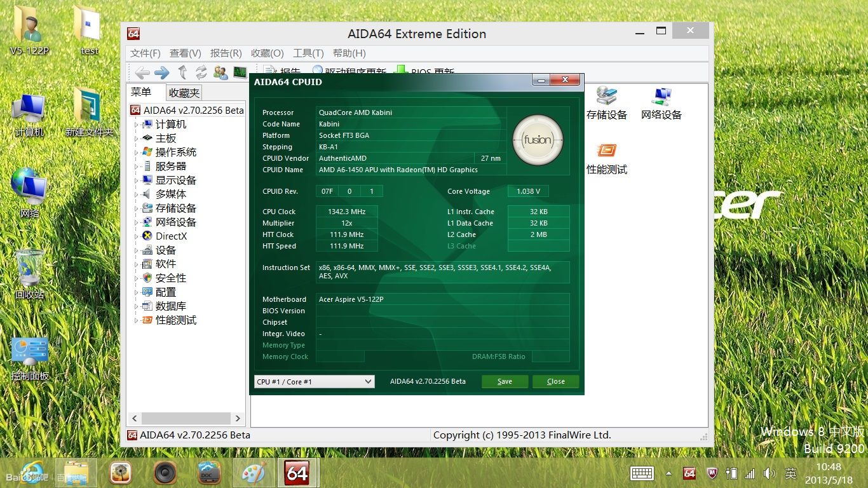The width and height of the screenshot is (868, 488).
Task: Click the tree scrollbar right arrow
Action: coord(238,418)
